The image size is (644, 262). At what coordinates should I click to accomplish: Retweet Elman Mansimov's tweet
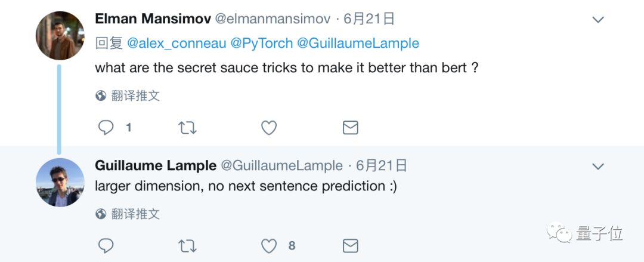tap(188, 127)
